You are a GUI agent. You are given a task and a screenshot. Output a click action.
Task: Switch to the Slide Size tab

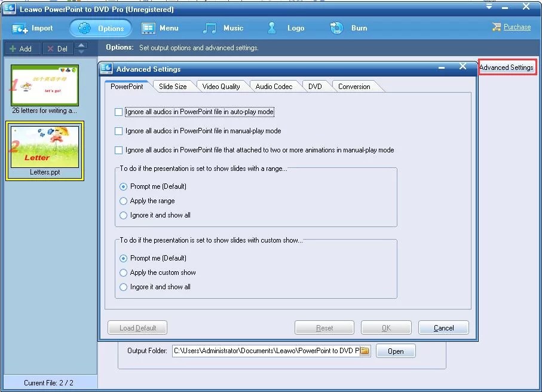pyautogui.click(x=173, y=86)
